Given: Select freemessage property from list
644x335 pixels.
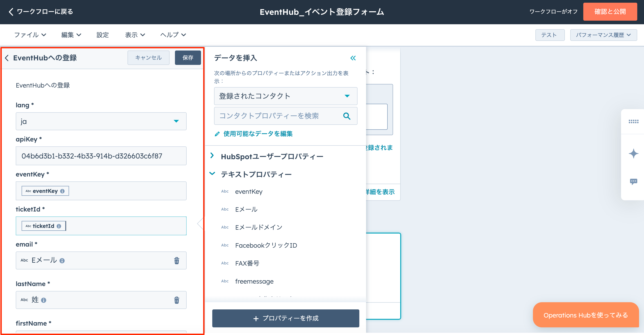Looking at the screenshot, I should point(254,281).
